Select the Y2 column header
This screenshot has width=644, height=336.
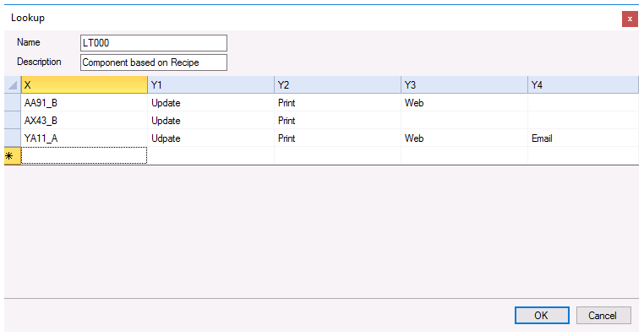pos(337,85)
